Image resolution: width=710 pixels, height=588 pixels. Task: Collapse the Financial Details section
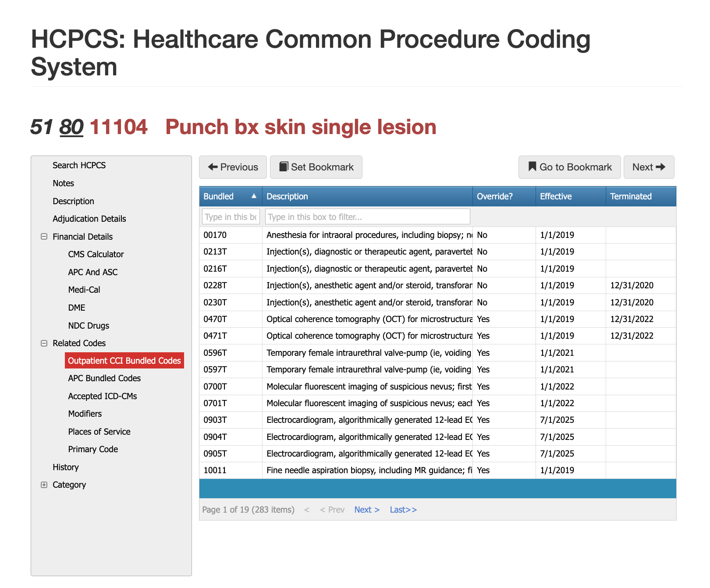click(44, 237)
